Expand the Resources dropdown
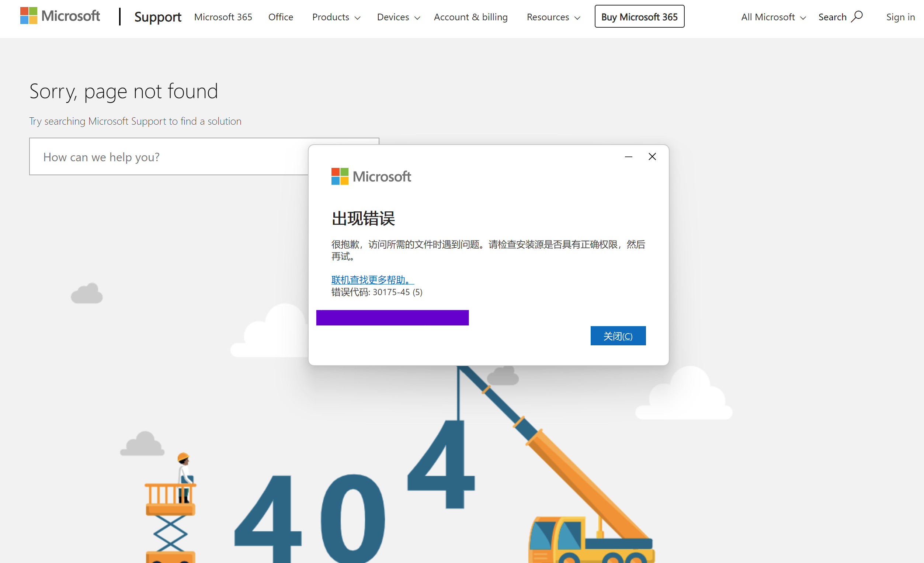This screenshot has width=924, height=563. point(553,17)
